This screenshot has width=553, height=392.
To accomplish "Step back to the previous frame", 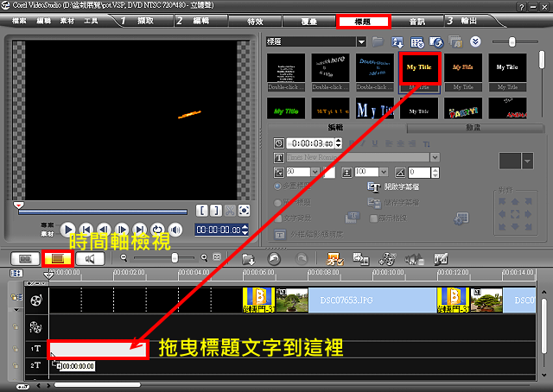I will pos(104,230).
